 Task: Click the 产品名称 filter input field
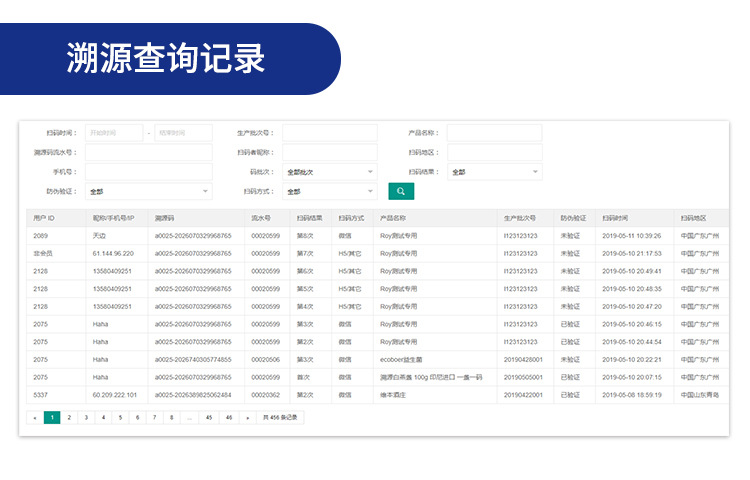[x=495, y=132]
